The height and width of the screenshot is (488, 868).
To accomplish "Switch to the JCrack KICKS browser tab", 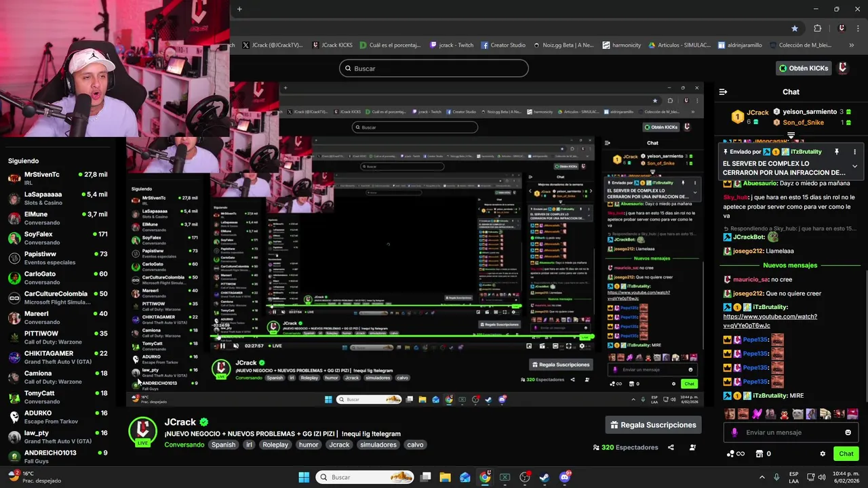I will [332, 45].
